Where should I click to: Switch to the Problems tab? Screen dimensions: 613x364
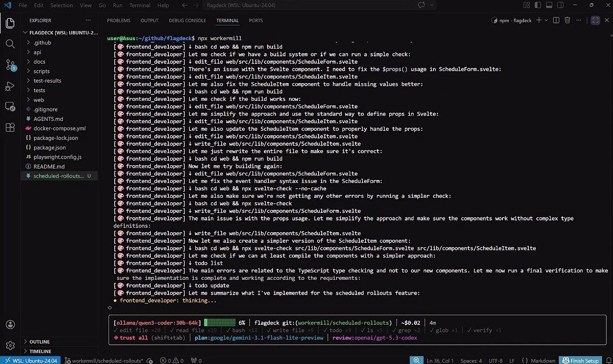pos(119,20)
